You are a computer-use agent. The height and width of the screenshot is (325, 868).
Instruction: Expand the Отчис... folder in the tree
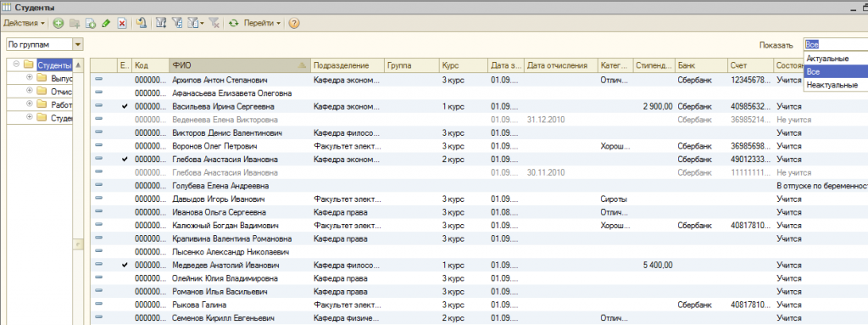coord(30,91)
